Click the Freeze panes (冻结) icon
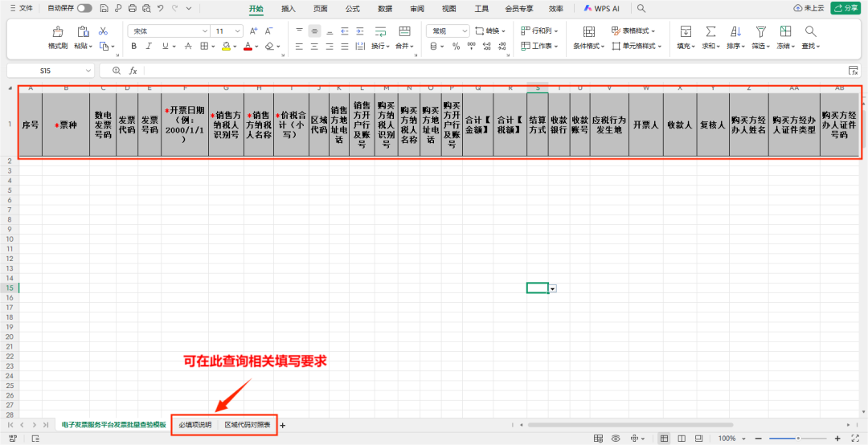Screen dimensions: 868x445 784,32
